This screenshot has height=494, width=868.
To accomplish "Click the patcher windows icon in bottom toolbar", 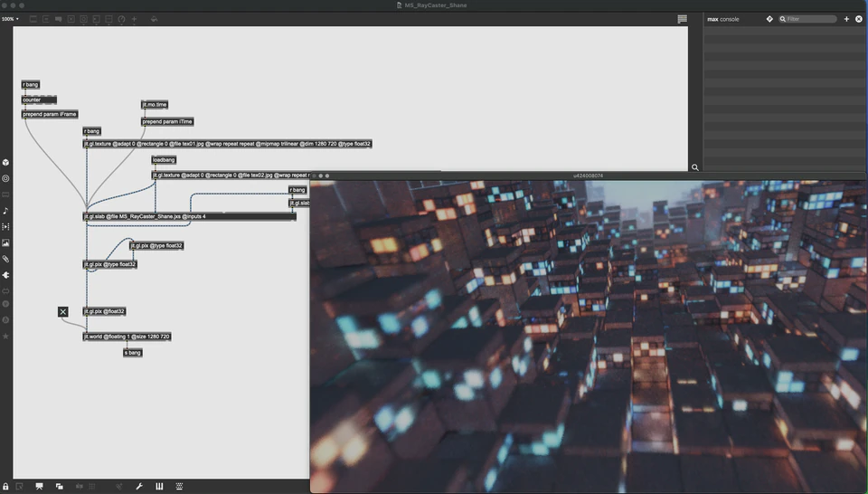I will (x=60, y=486).
